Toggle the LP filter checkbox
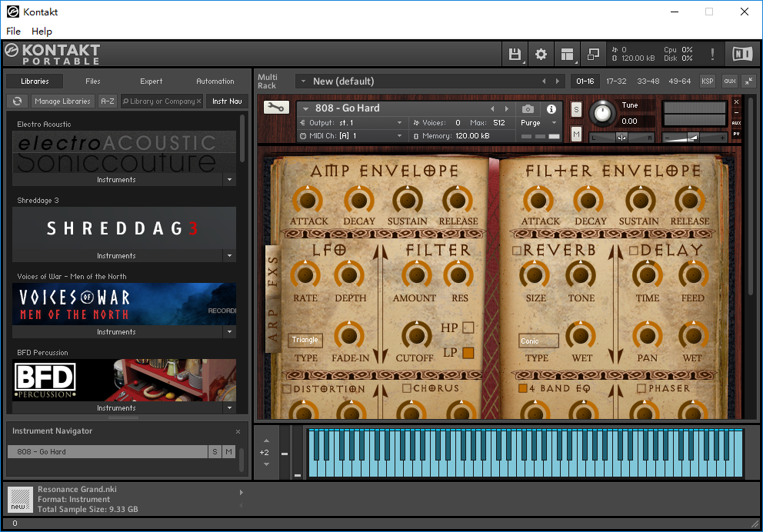Viewport: 763px width, 532px height. 468,353
